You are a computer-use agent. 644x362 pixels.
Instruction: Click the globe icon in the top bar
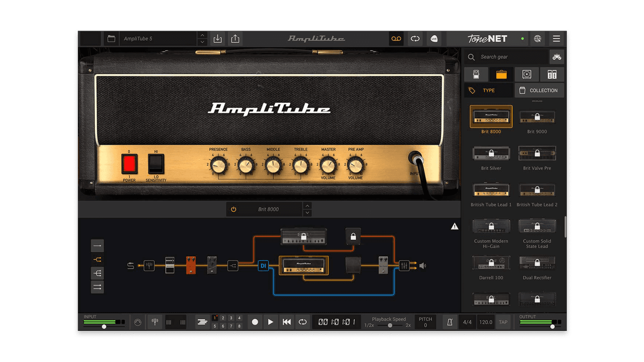[537, 38]
